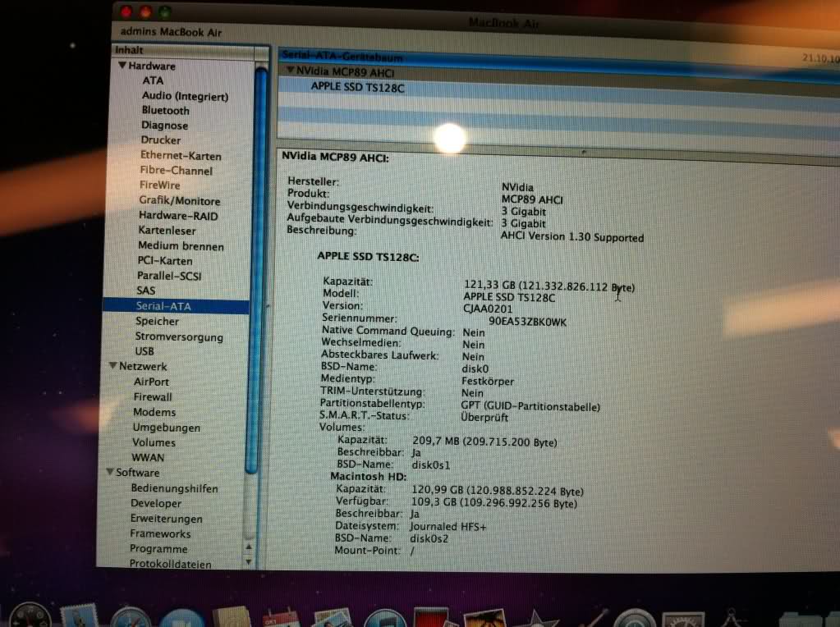Open iPhoto palm-tree icon in Dock
Screen dimensions: 840x627
484,619
